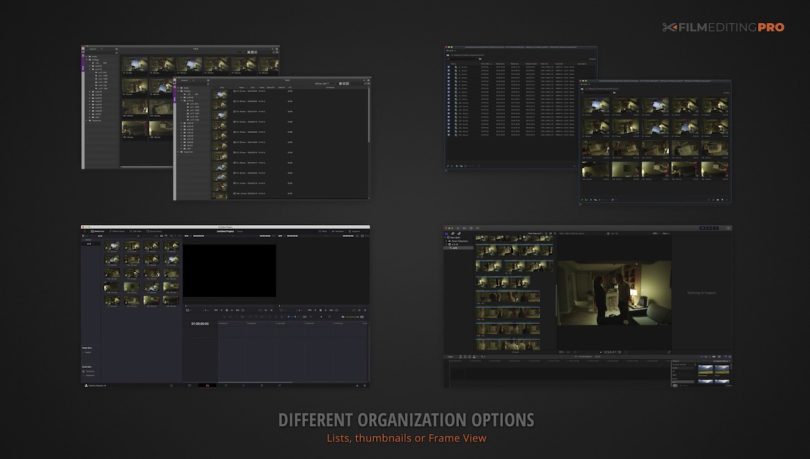Select first clip thumbnail in Avid frame-view bin
Screen dimensions: 810x459
tap(135, 66)
